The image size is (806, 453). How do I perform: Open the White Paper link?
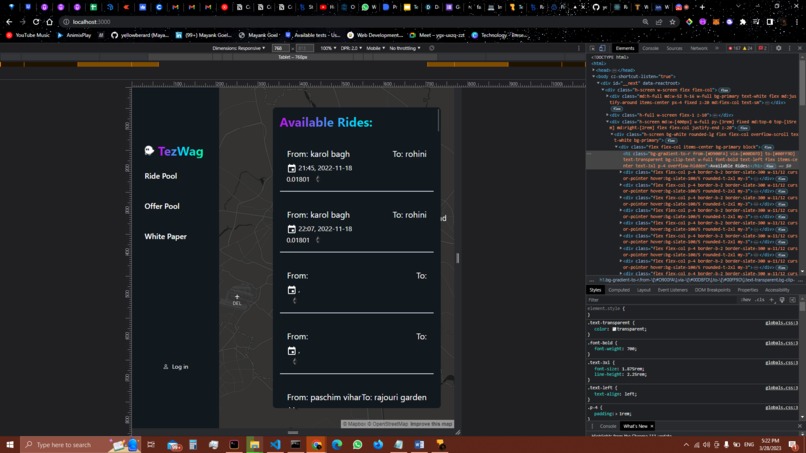click(x=166, y=237)
